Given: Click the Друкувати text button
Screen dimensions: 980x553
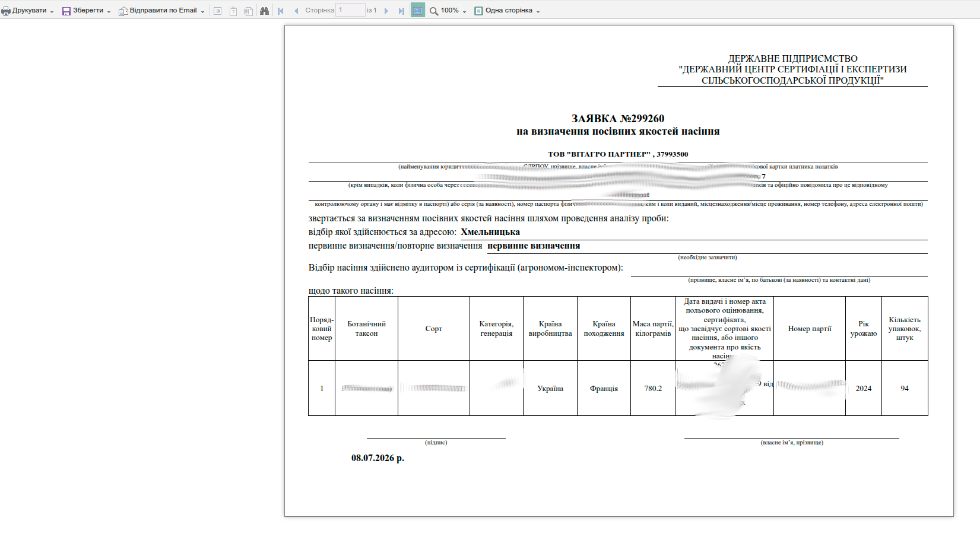Looking at the screenshot, I should click(29, 11).
